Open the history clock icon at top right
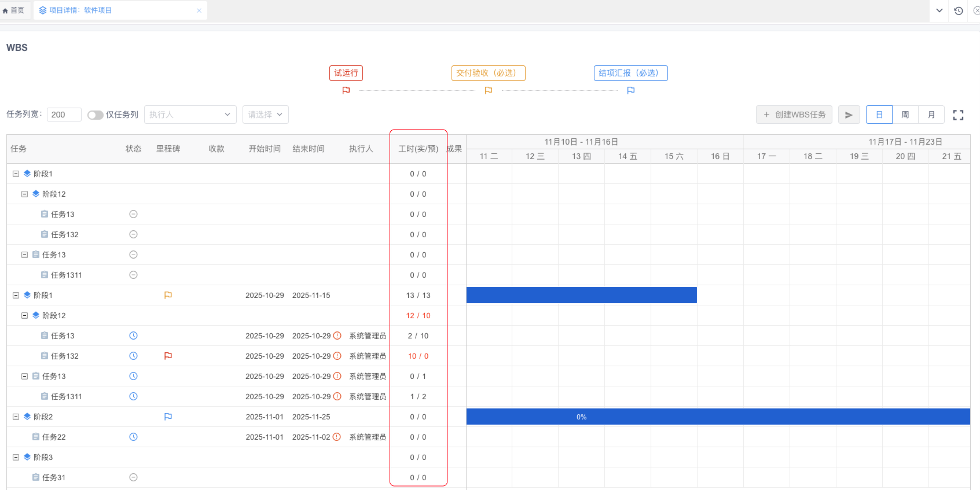 tap(959, 10)
